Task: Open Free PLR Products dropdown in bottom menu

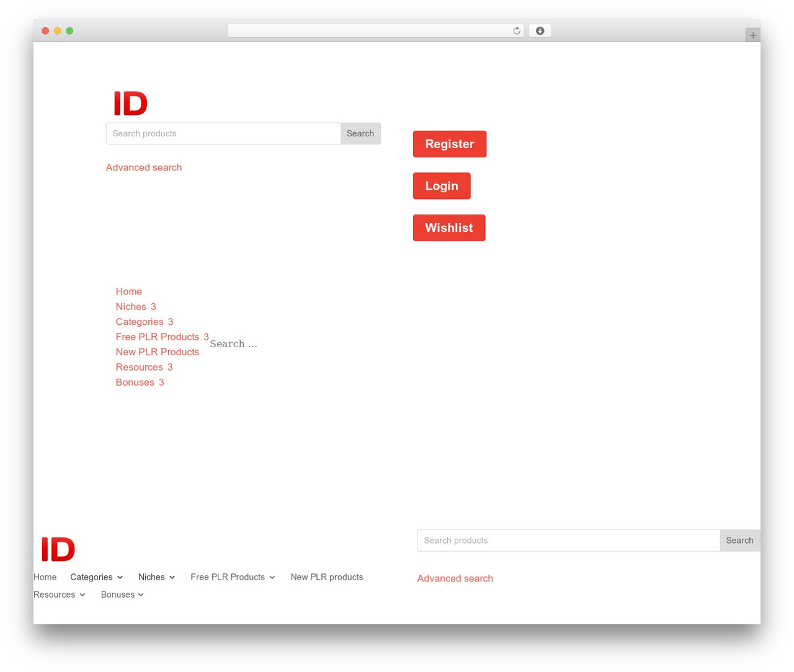Action: coord(233,577)
